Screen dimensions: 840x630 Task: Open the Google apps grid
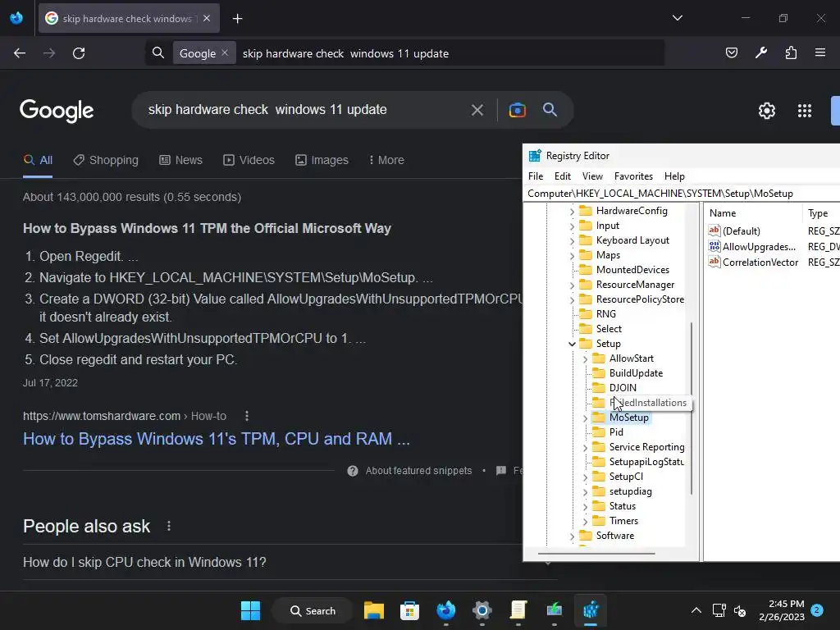(805, 111)
